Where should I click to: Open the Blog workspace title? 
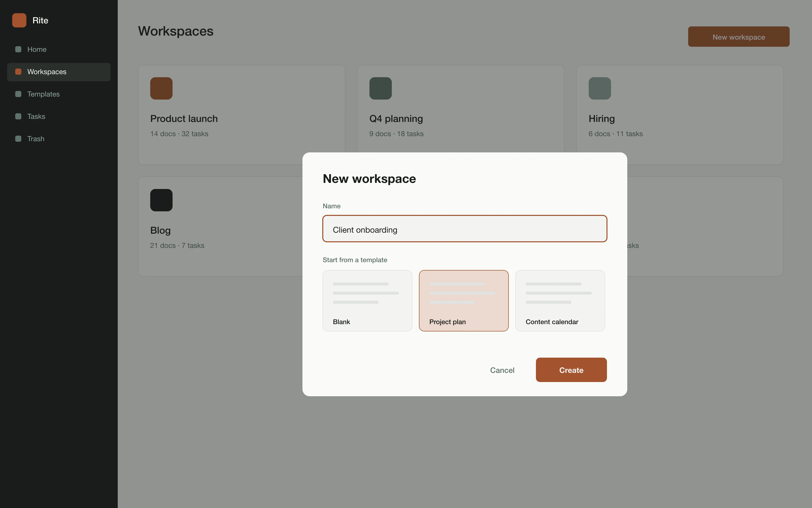pyautogui.click(x=160, y=230)
